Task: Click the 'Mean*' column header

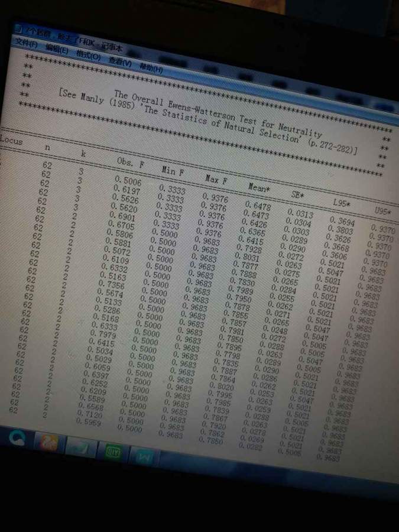Action: pyautogui.click(x=259, y=187)
